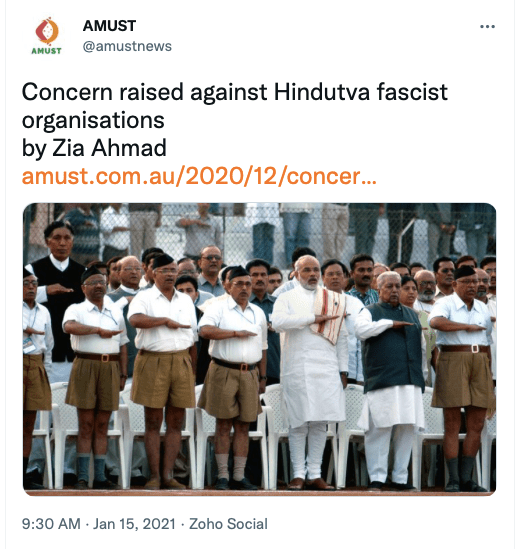Visit the @amustnews handle profile

pyautogui.click(x=127, y=46)
